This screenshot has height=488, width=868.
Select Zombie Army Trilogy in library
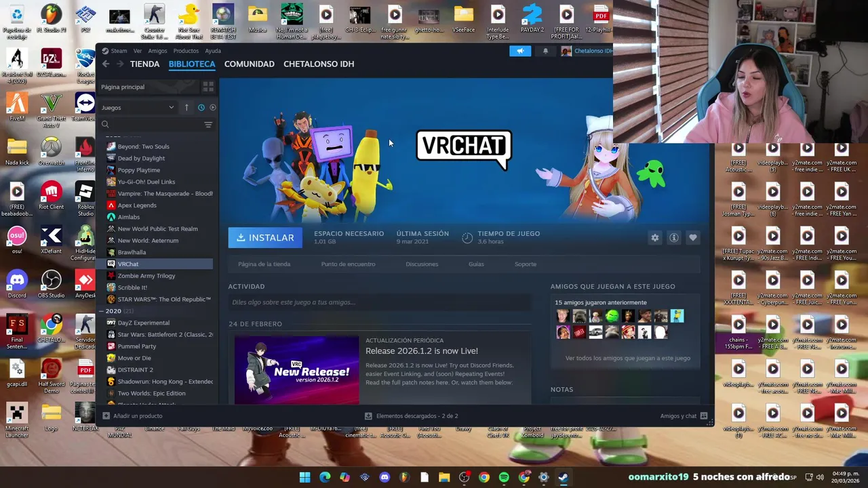click(x=146, y=276)
